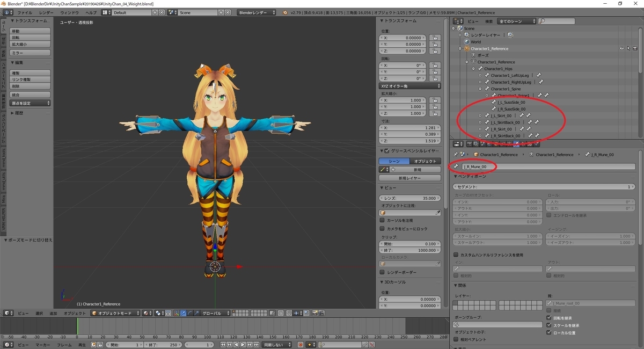Click the 回転 rotate button
Viewport: 644px width, 349px height.
[x=30, y=38]
